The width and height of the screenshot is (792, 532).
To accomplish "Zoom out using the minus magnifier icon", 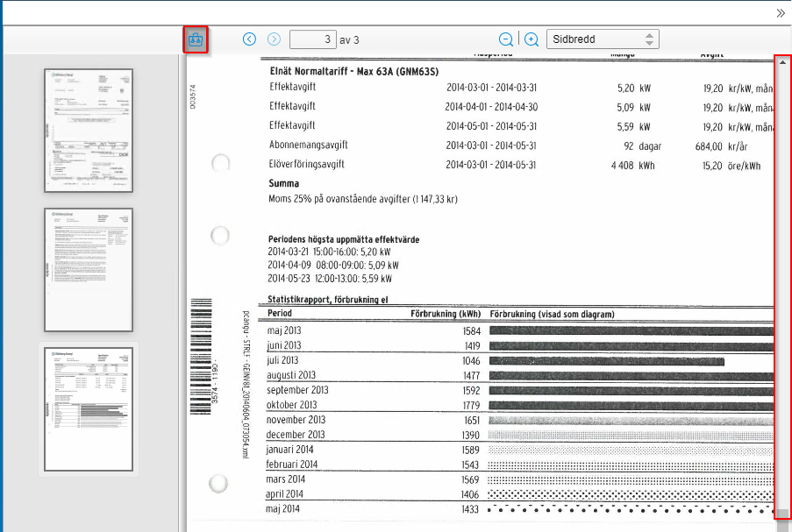I will click(x=504, y=39).
